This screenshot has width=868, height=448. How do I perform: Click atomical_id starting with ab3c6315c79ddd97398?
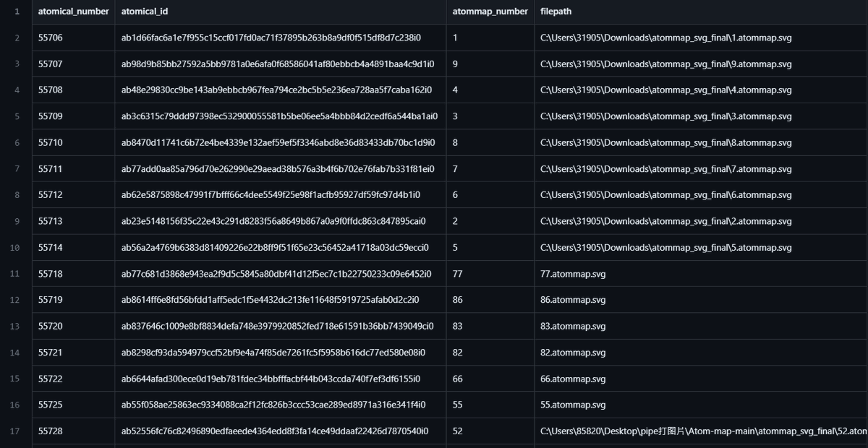click(279, 116)
